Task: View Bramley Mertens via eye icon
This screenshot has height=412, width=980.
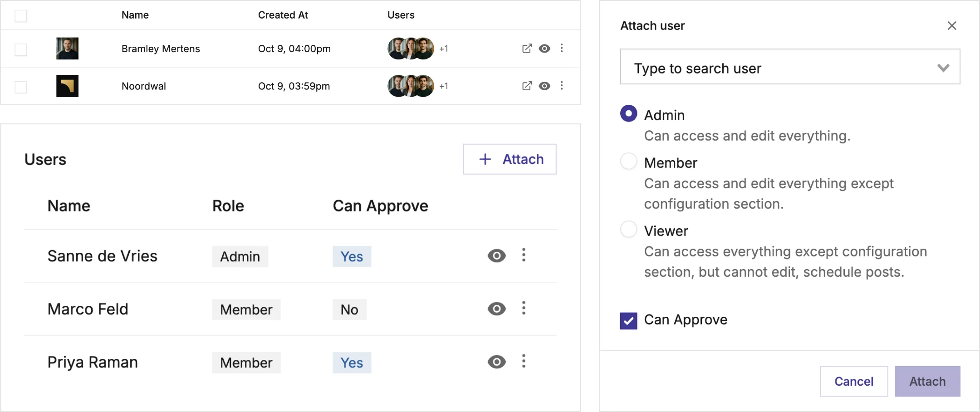Action: click(x=544, y=49)
